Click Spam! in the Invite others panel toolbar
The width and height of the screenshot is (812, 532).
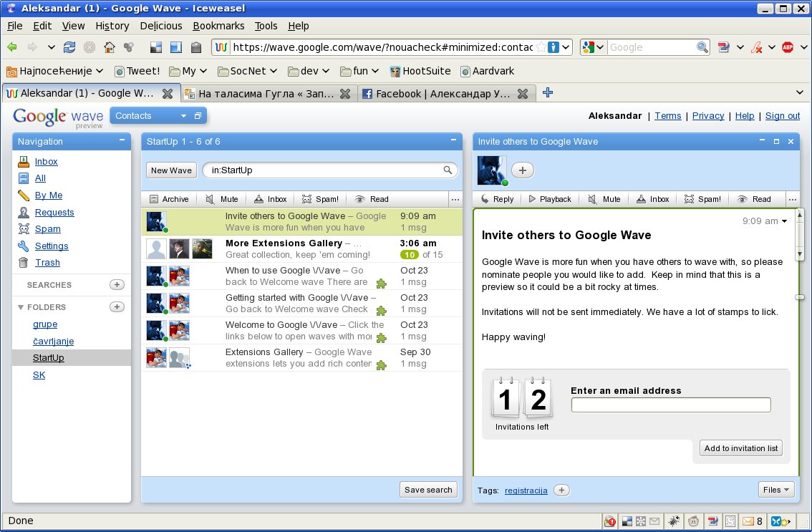[702, 199]
